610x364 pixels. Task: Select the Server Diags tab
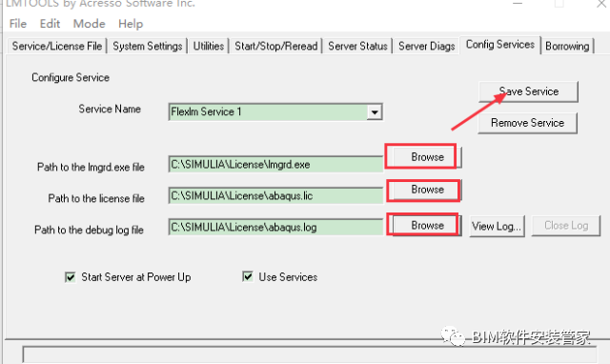tap(427, 47)
